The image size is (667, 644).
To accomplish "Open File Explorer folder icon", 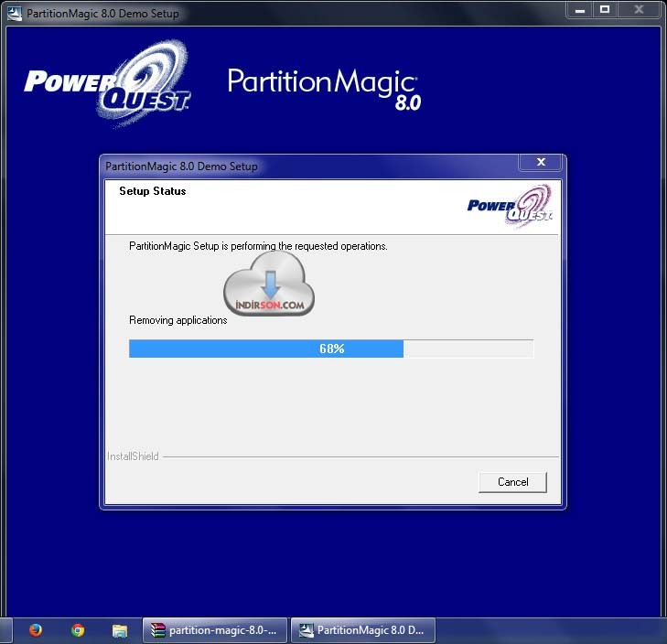I will 120,630.
